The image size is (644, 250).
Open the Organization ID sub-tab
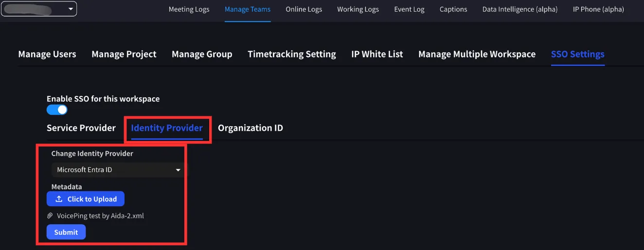point(250,128)
